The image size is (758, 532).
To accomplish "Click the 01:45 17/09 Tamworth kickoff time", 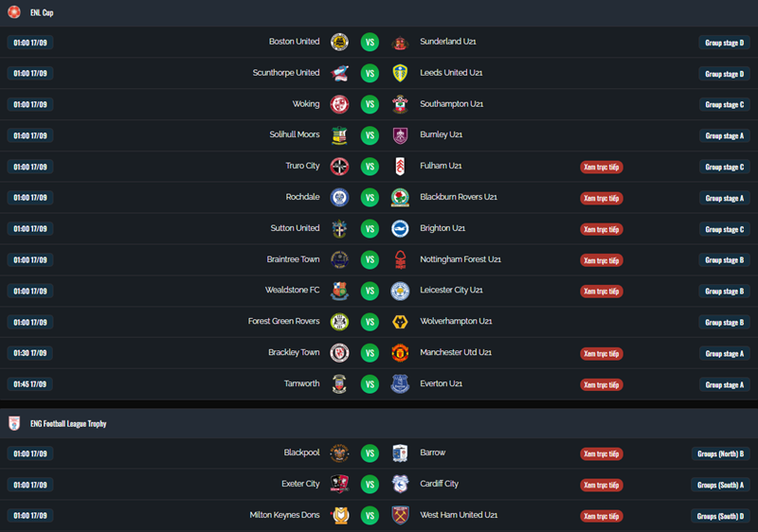I will pos(30,384).
